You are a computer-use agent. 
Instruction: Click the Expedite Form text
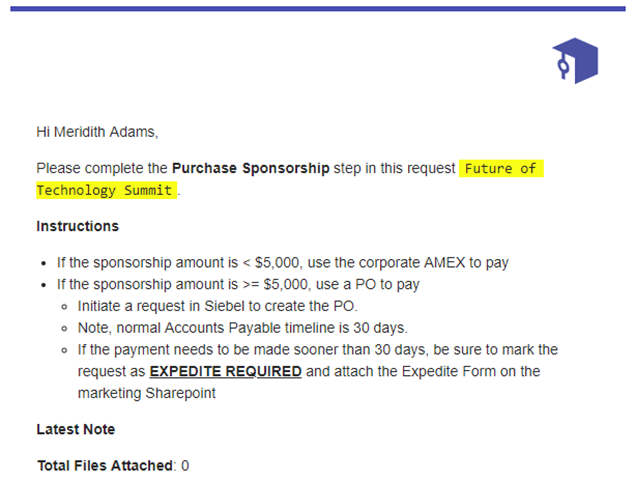click(449, 371)
